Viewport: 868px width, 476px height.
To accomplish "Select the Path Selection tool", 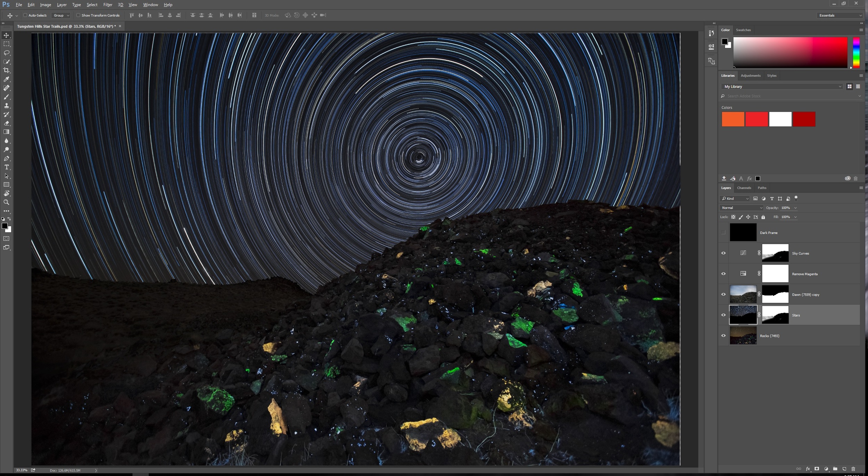I will (7, 176).
